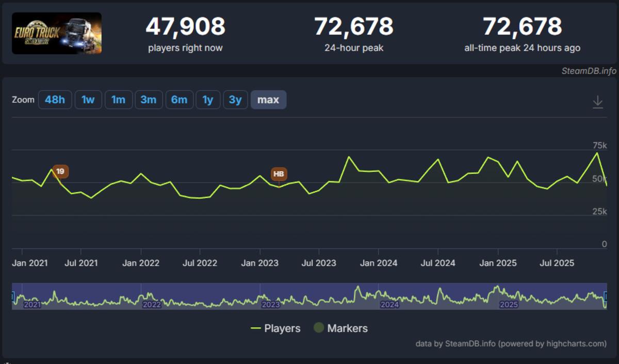The width and height of the screenshot is (619, 364).
Task: Grab the left navigator range handle
Action: 13,296
